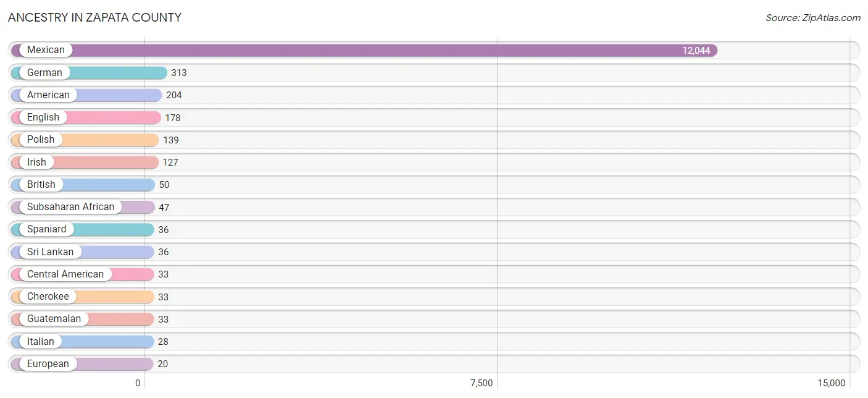Select the Cherokee ancestry label
The width and height of the screenshot is (868, 398).
(x=48, y=297)
